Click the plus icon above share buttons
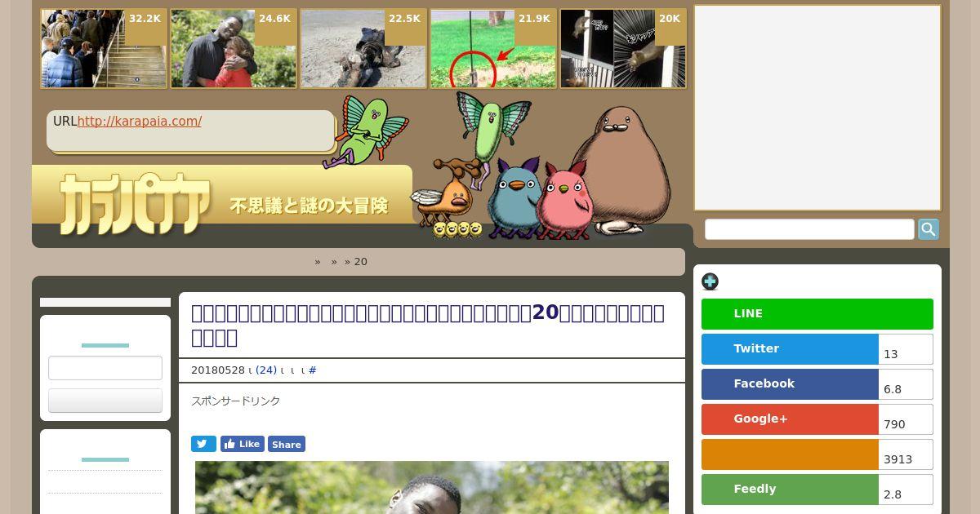This screenshot has width=980, height=514. tap(710, 281)
